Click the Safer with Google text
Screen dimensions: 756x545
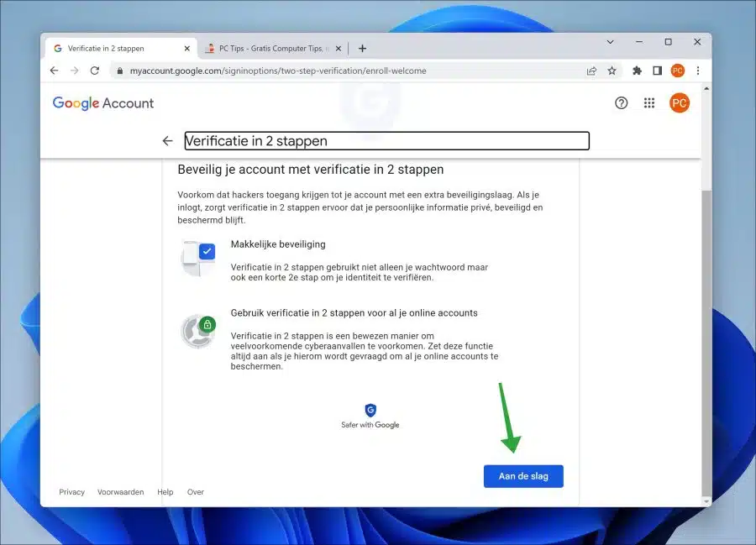click(370, 425)
